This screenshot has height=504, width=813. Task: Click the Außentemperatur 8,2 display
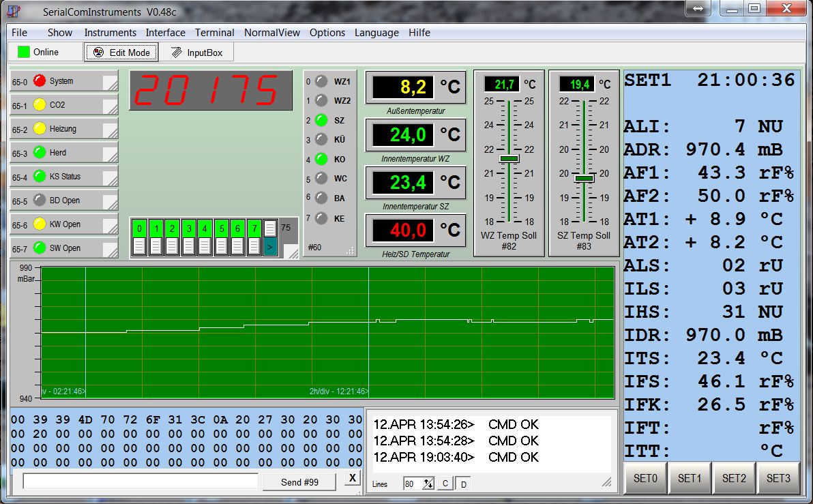pos(403,87)
